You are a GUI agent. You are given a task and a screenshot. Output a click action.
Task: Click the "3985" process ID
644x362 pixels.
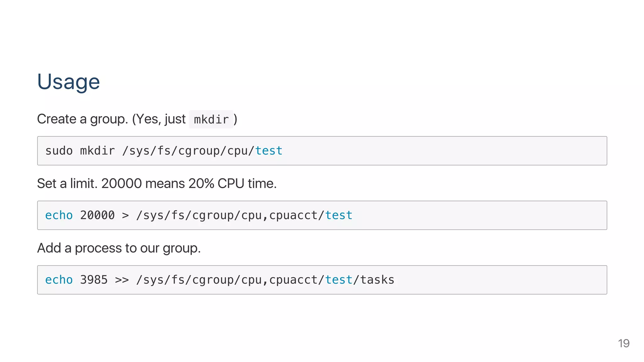coord(94,280)
